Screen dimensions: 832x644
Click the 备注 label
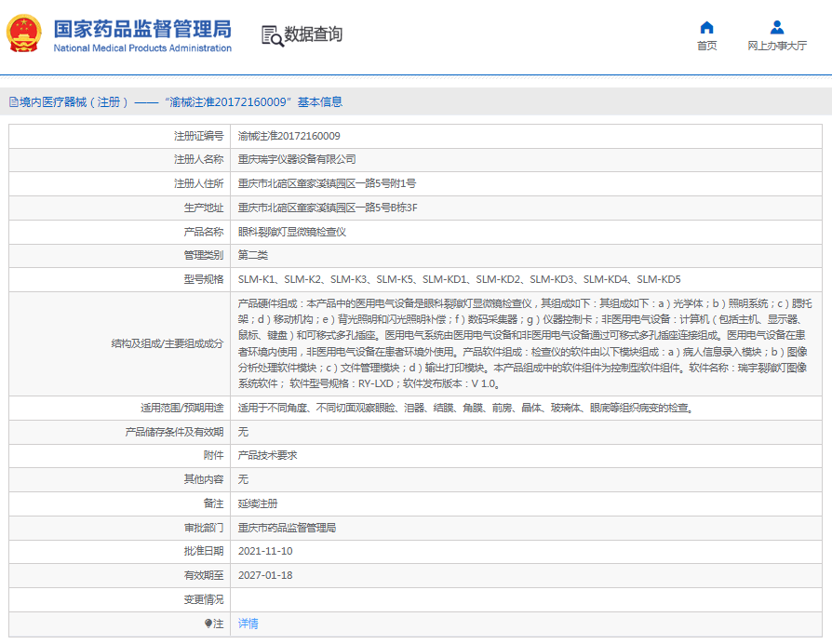tap(213, 503)
